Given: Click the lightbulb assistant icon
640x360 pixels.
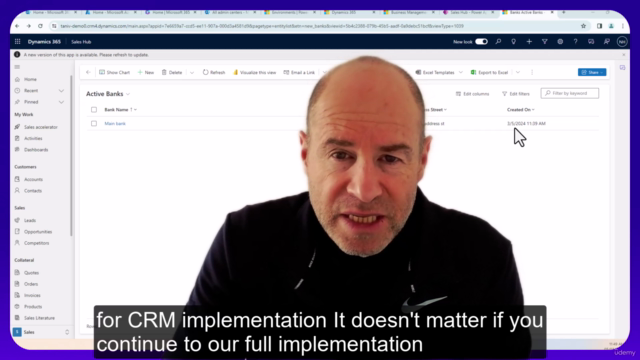Looking at the screenshot, I should coord(513,42).
